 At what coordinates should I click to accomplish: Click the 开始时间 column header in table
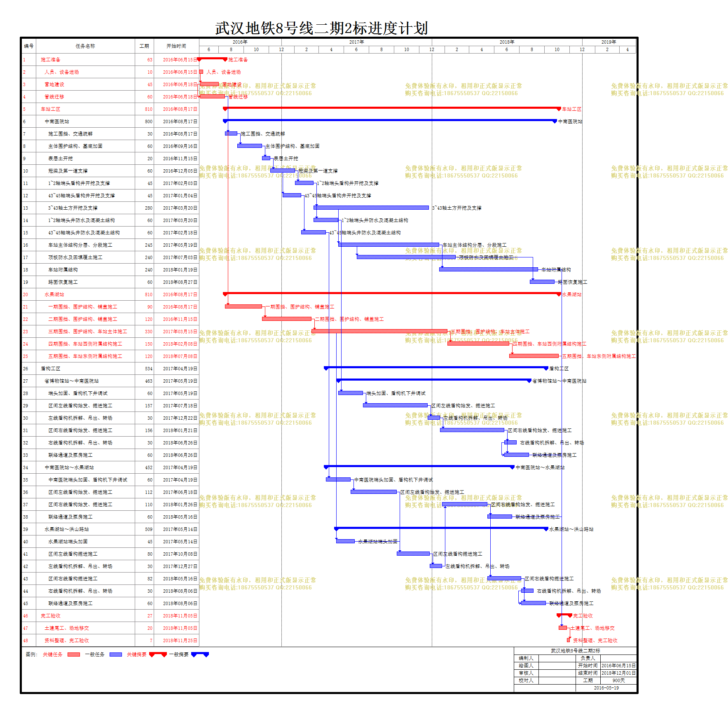tap(176, 46)
